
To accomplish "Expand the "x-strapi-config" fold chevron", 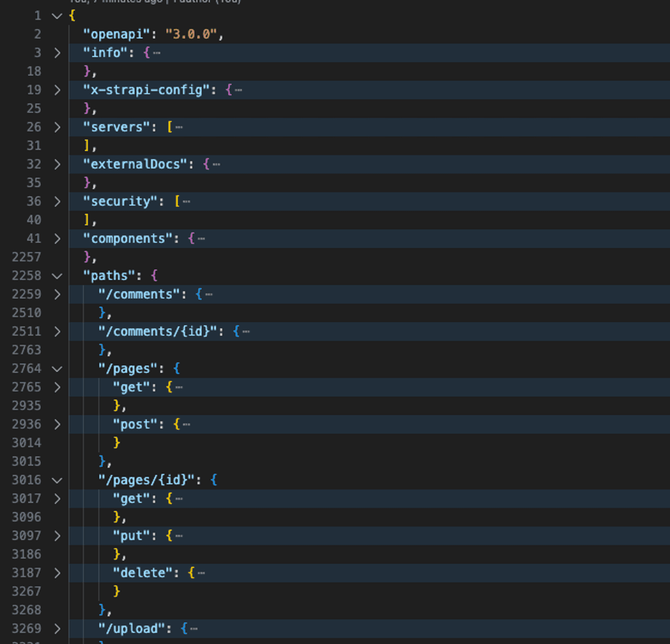I will (57, 90).
